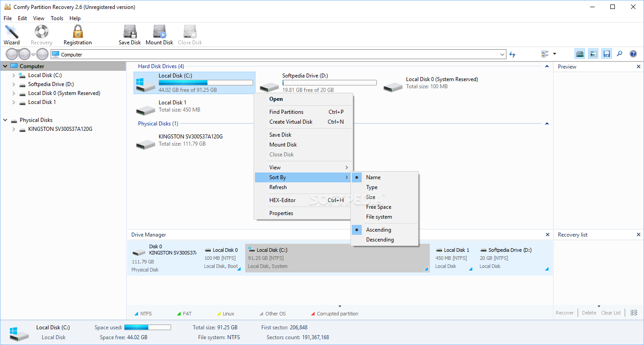Go forward with the right navigation arrow
644x345 pixels.
24,54
